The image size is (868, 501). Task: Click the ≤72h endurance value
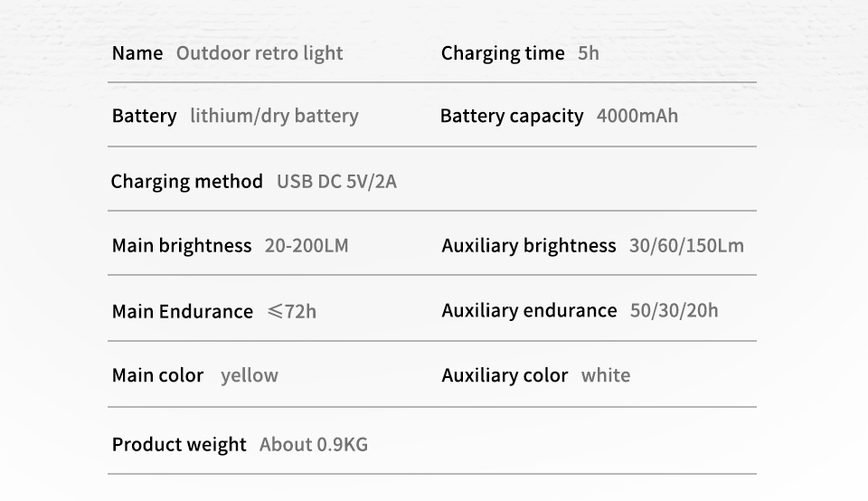[292, 312]
